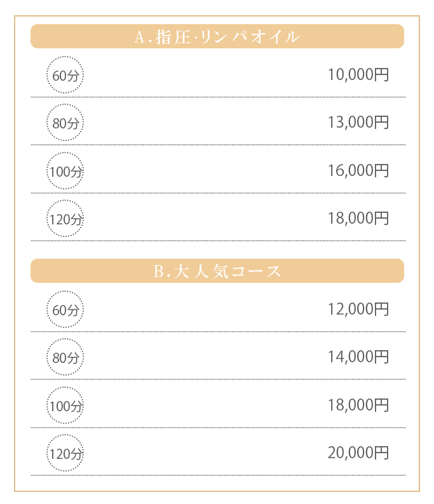The width and height of the screenshot is (434, 504).
Task: Choose the 80分 circle in course B
Action: pos(65,357)
